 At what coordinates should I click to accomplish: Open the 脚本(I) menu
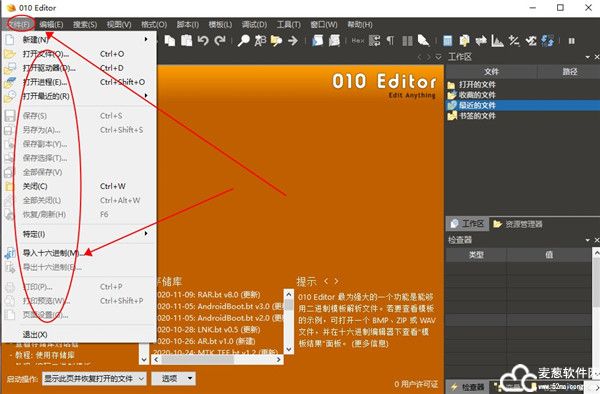(x=188, y=24)
